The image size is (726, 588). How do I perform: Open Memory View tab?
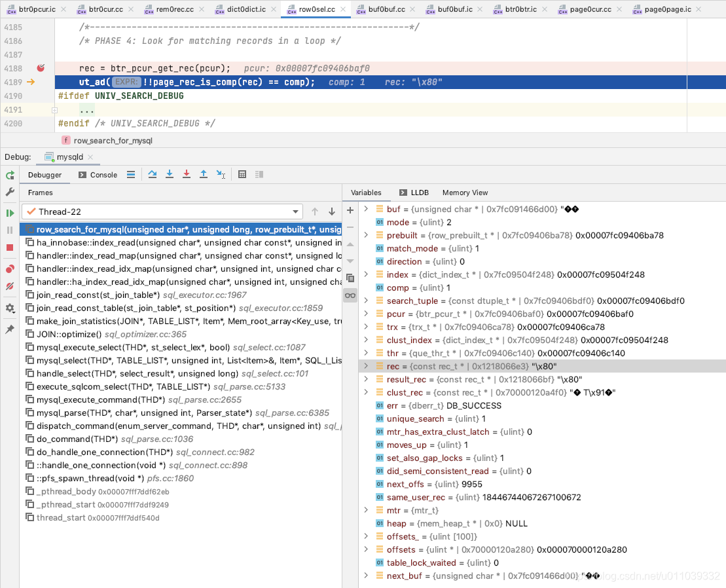tap(465, 193)
